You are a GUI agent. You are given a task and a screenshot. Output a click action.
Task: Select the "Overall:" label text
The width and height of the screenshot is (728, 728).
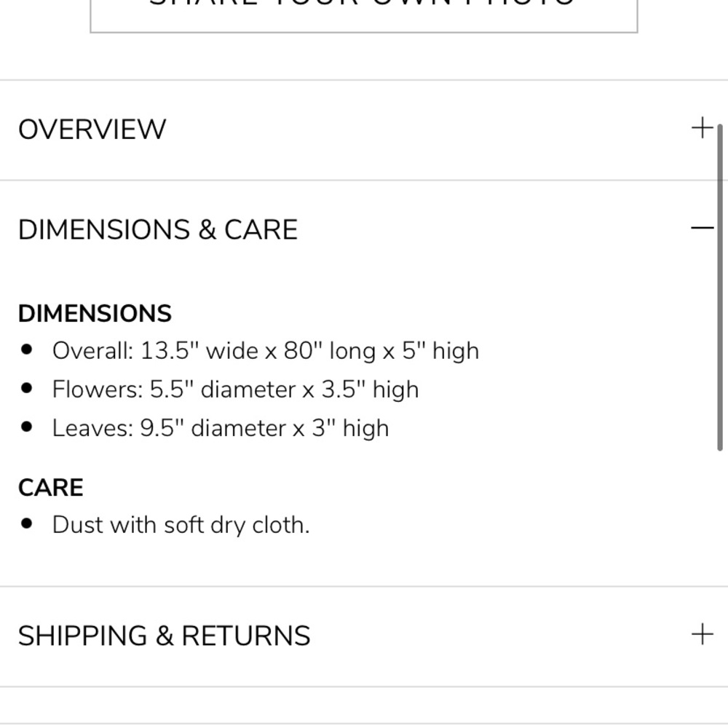pyautogui.click(x=92, y=351)
